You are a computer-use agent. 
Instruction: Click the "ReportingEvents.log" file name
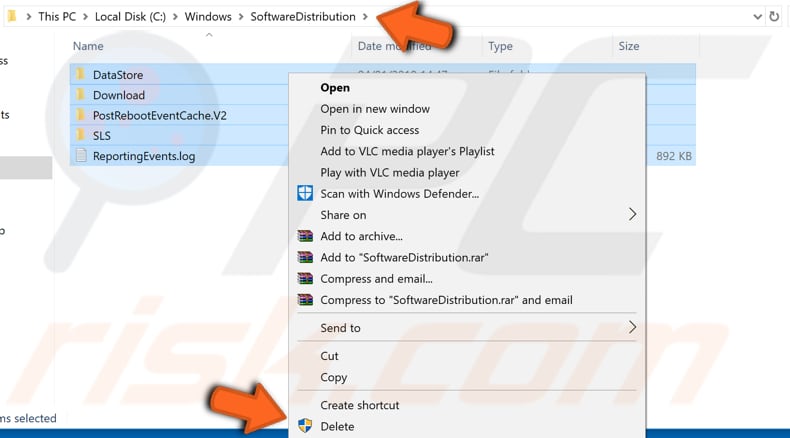point(144,156)
